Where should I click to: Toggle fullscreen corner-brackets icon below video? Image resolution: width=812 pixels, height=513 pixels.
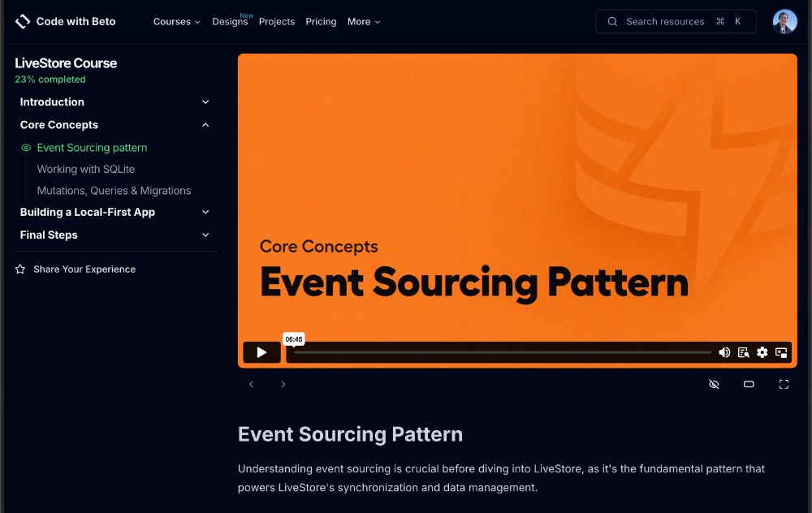(x=784, y=384)
